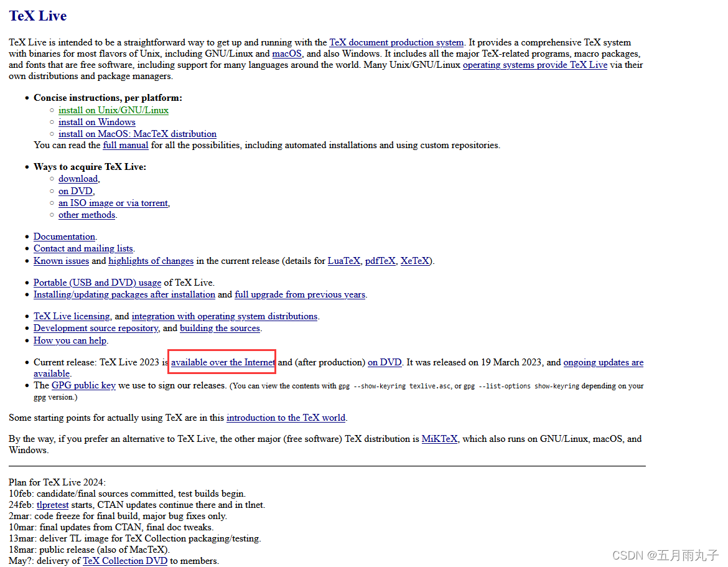Click the pdfTeX details link
The image size is (728, 567).
(x=380, y=261)
